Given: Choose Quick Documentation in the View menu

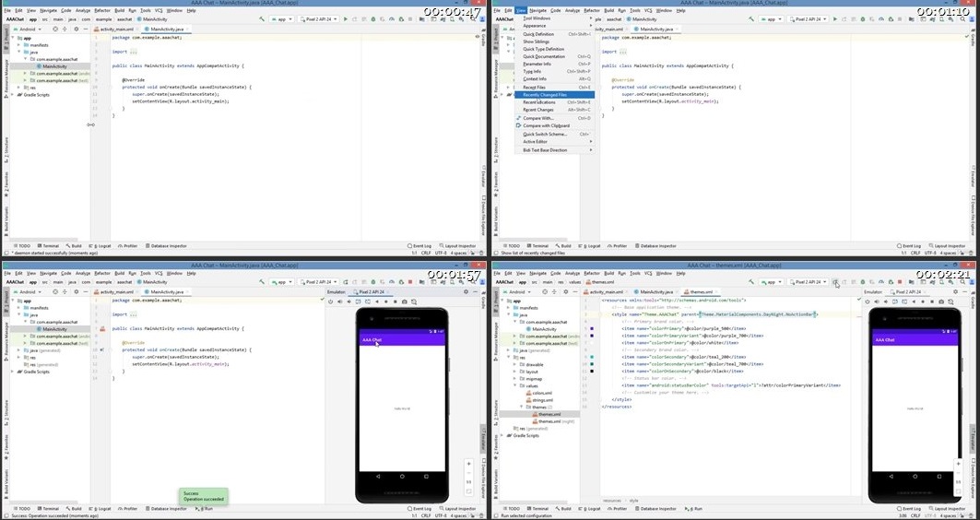Looking at the screenshot, I should click(554, 57).
